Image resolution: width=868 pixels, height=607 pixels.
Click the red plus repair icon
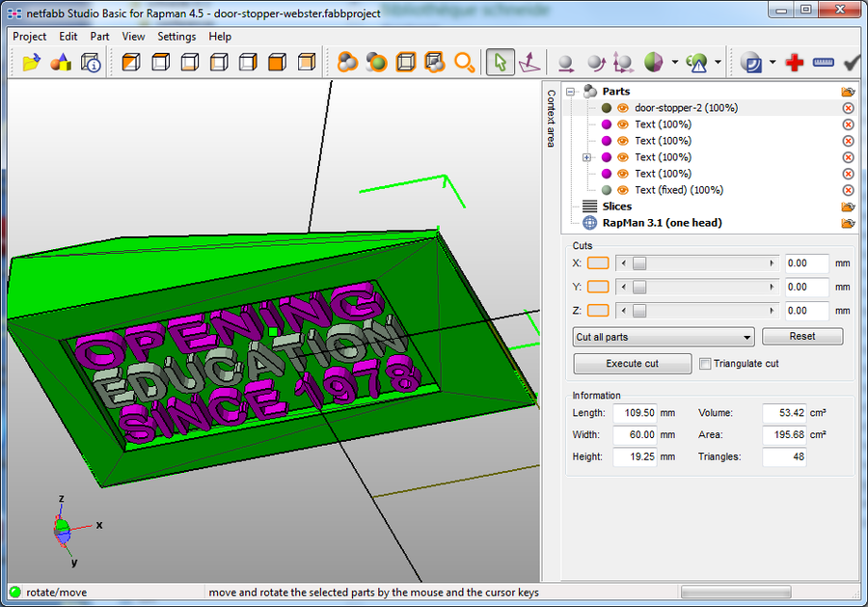coord(796,61)
